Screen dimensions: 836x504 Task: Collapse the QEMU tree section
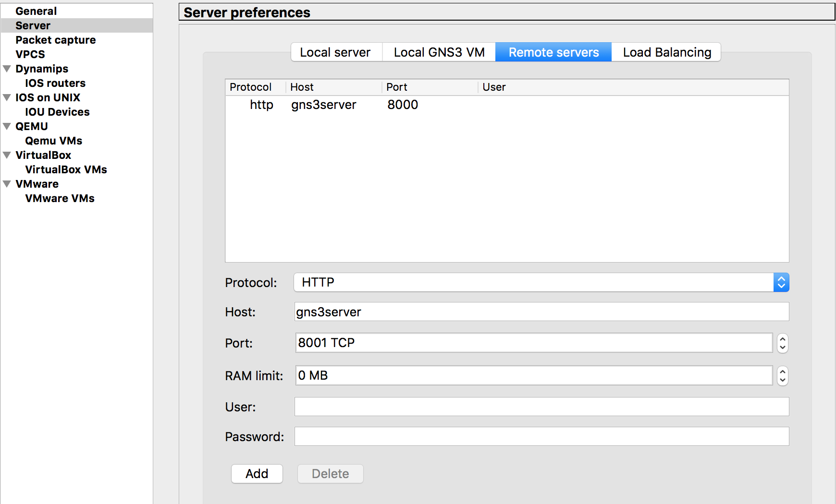point(7,126)
